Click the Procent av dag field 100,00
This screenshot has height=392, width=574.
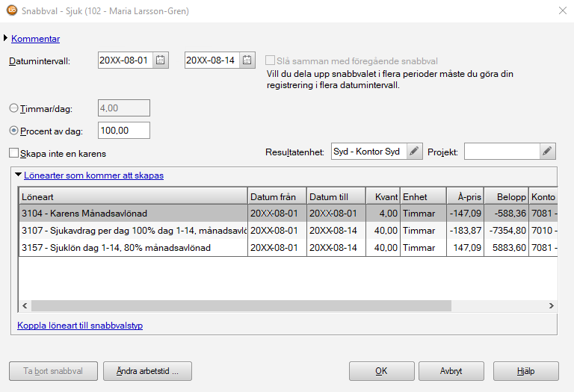point(124,131)
